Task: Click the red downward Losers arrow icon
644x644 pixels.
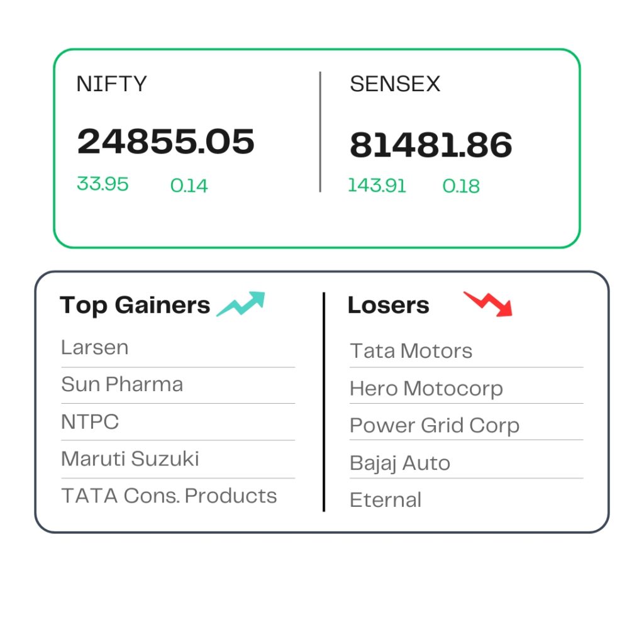Action: click(488, 304)
